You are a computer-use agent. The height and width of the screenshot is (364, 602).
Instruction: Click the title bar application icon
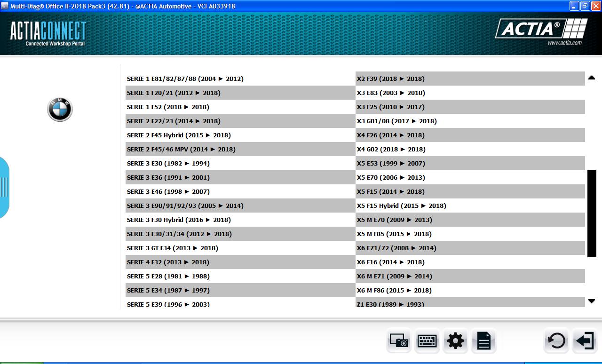5,6
